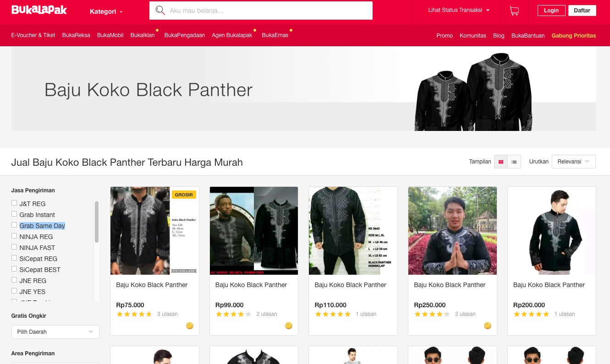Viewport: 610px width, 364px height.
Task: Go to BukaReksa
Action: [x=76, y=35]
